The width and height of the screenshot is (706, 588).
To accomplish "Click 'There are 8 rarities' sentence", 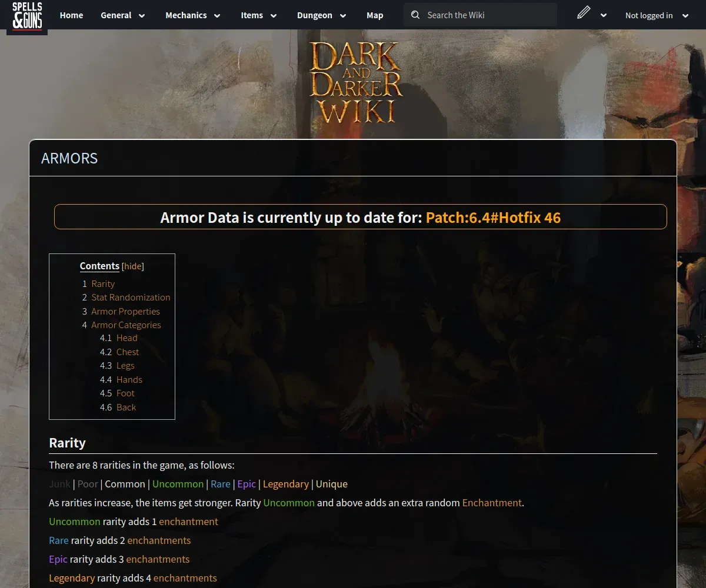I will point(142,465).
